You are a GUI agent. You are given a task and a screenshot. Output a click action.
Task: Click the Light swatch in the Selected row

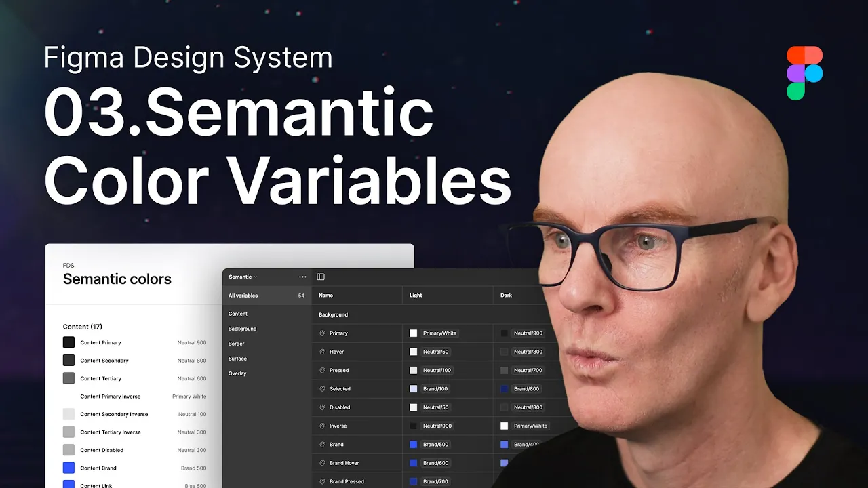tap(414, 389)
